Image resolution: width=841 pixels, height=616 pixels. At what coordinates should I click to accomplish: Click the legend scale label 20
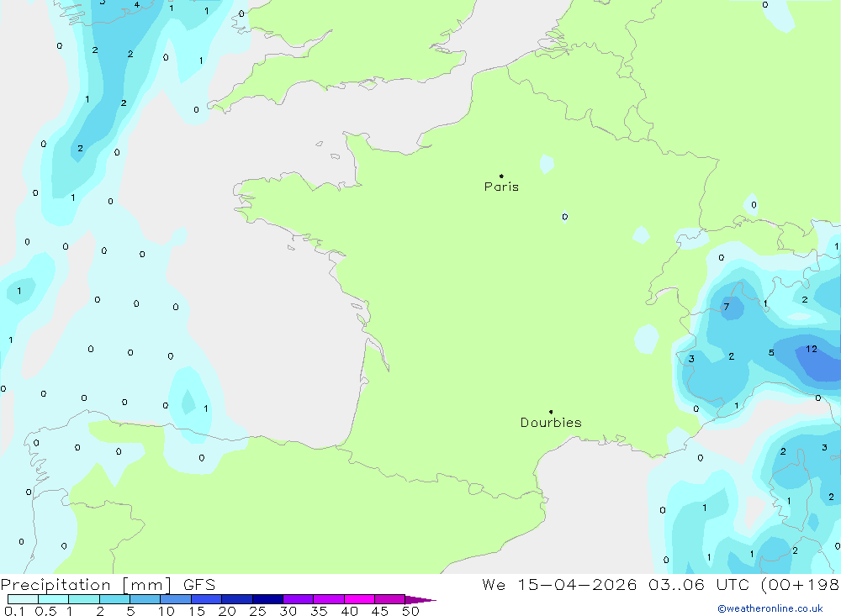coord(227,611)
